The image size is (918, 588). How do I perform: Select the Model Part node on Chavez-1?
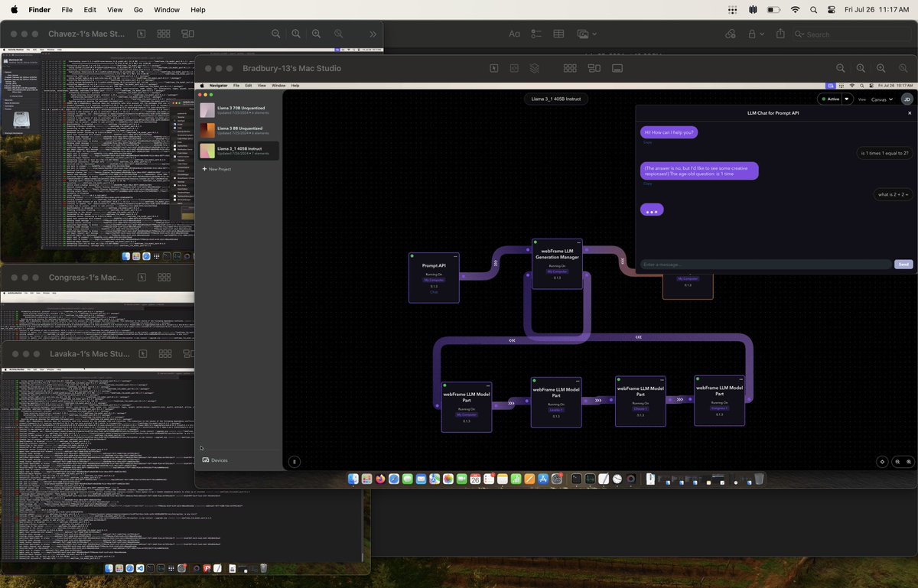click(640, 401)
